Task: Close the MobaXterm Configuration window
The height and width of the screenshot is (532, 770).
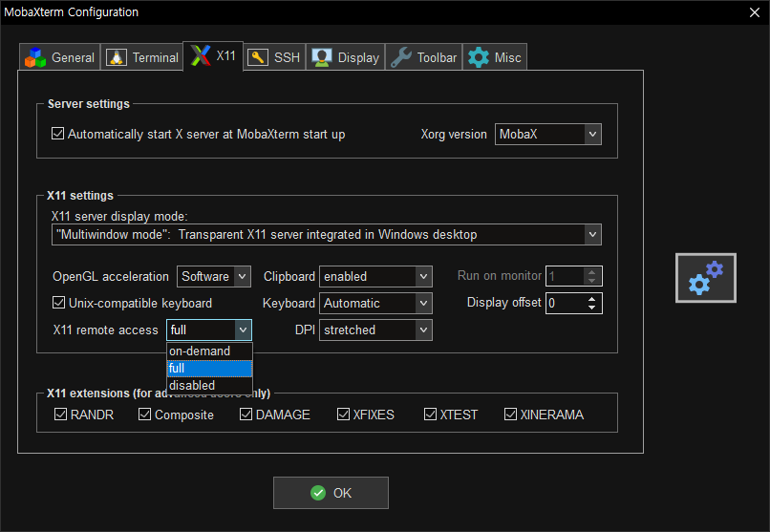Action: click(755, 12)
